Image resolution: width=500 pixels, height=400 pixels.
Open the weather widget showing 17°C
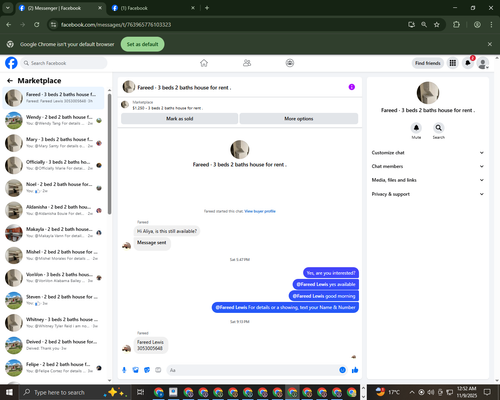(387, 392)
